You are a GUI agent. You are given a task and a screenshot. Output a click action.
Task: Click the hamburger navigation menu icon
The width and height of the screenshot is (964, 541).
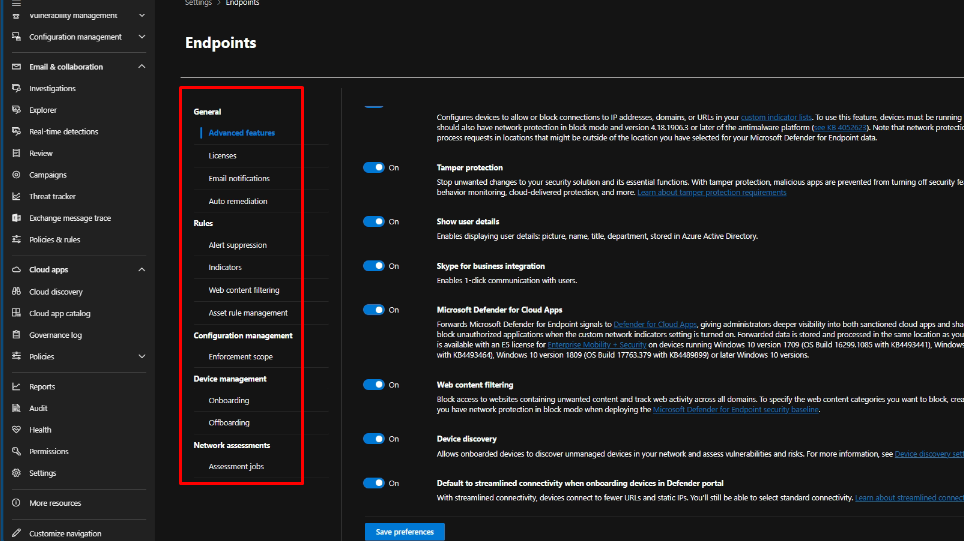(x=17, y=2)
